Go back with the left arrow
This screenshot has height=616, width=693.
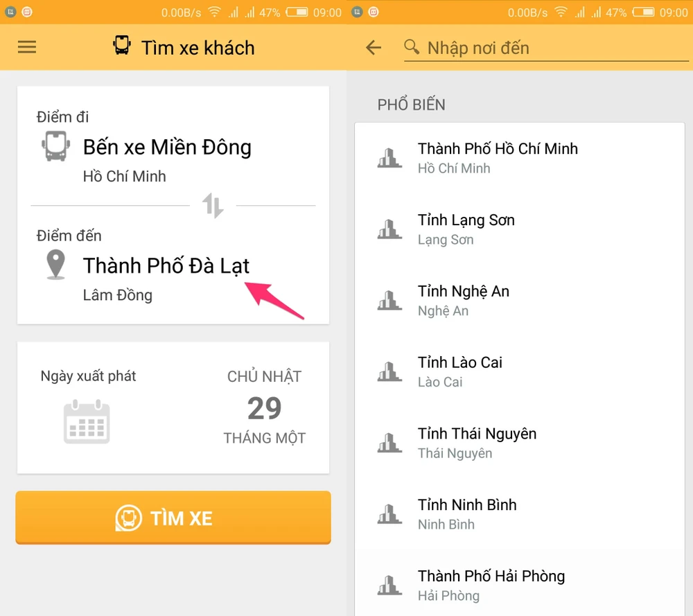pos(374,47)
